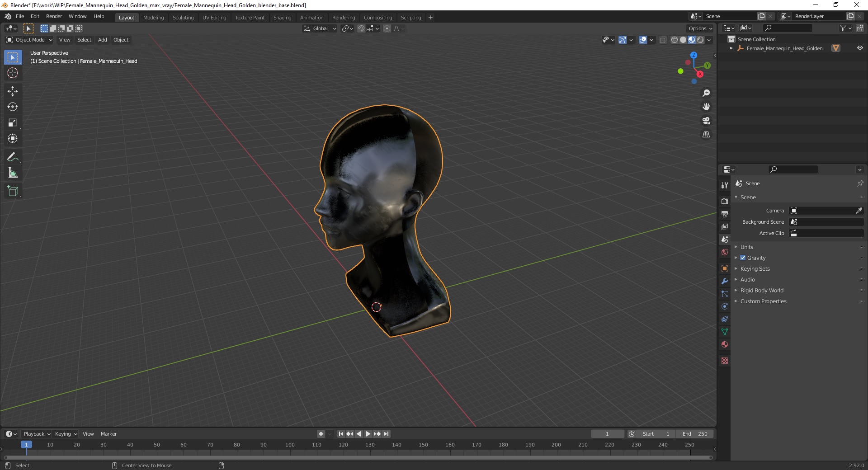Open the Modifiers properties tab
Screen dimensions: 868x470
pyautogui.click(x=725, y=281)
